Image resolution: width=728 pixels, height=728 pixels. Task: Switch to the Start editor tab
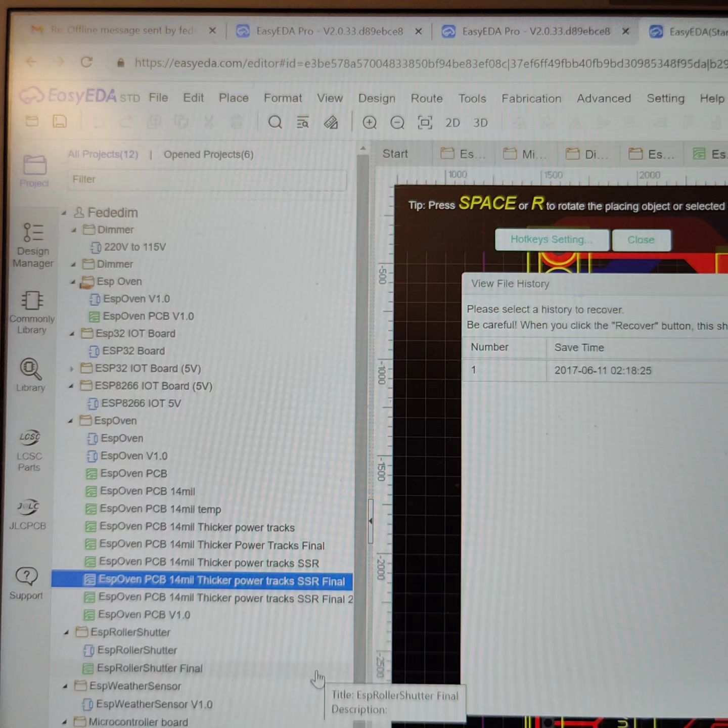tap(395, 154)
